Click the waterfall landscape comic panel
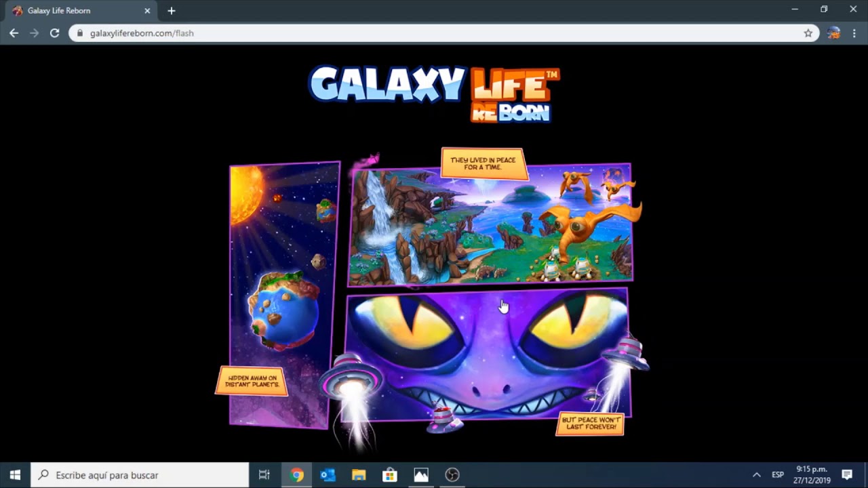This screenshot has width=868, height=488. pyautogui.click(x=490, y=225)
